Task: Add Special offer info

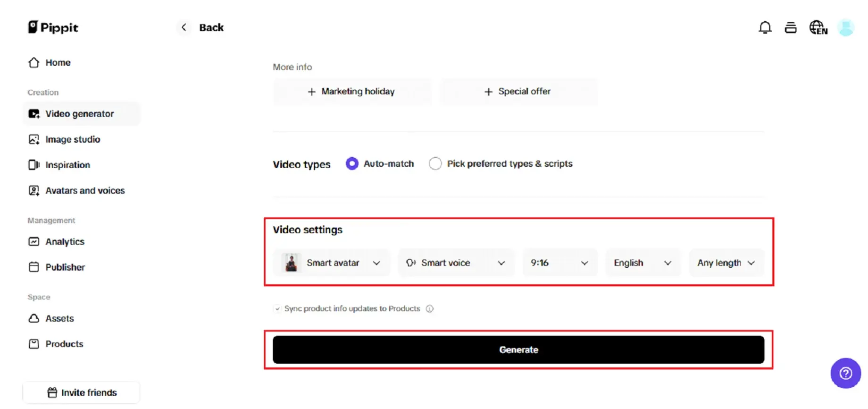Action: point(518,92)
